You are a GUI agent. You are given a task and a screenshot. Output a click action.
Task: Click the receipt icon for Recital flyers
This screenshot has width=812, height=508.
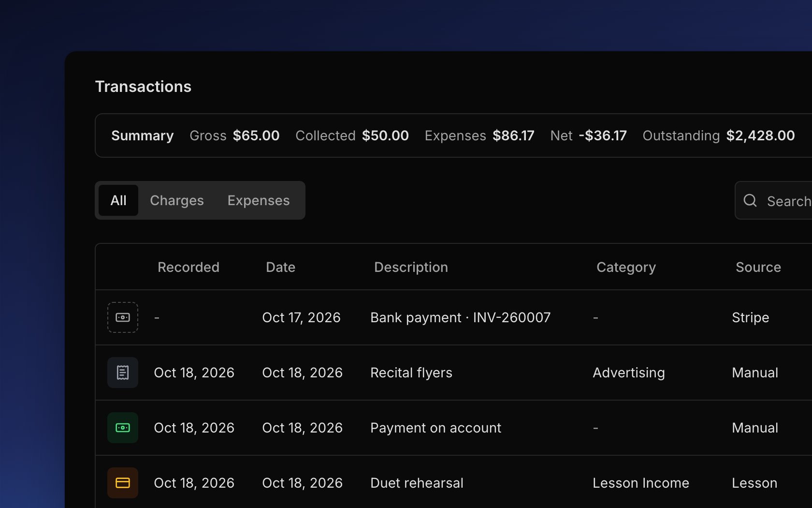(123, 373)
